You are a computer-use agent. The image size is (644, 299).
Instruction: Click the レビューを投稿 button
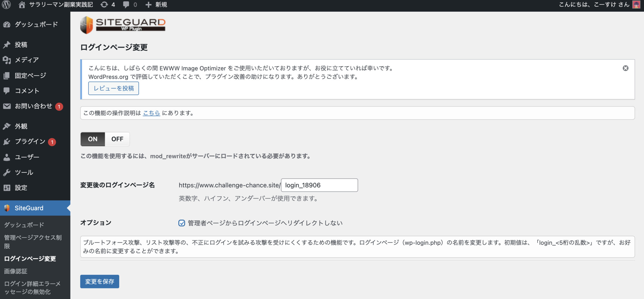[x=113, y=88]
